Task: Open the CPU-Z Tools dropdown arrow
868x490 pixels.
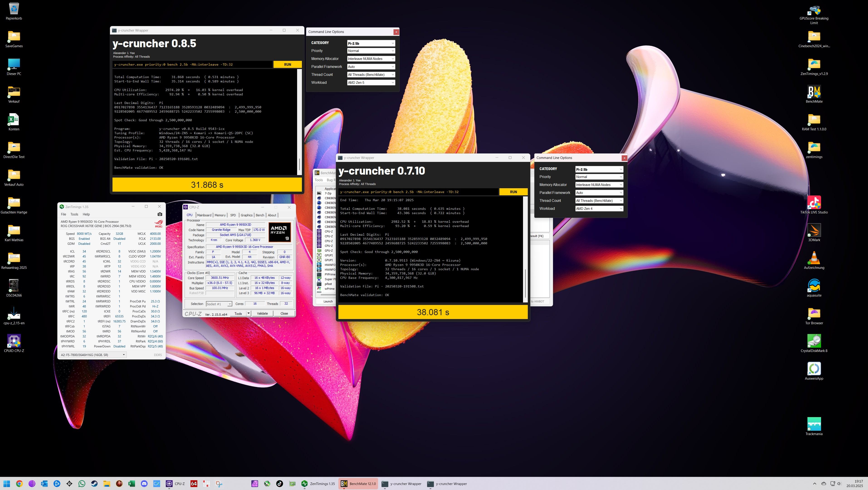Action: [248, 313]
